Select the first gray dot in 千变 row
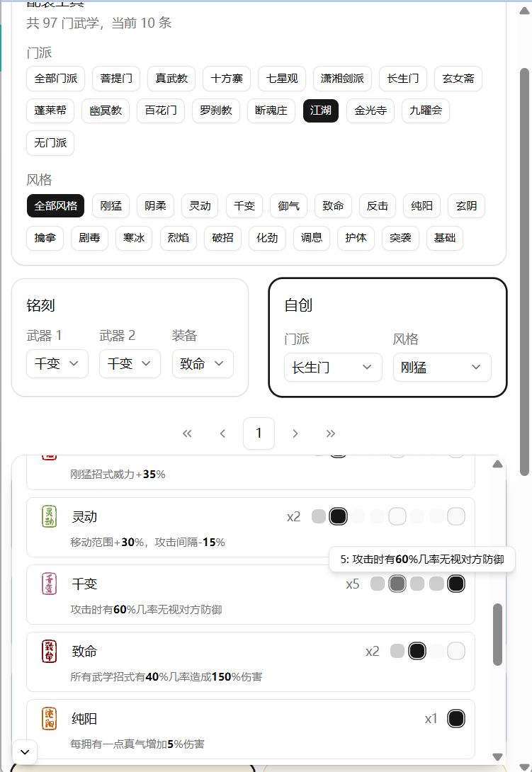Image resolution: width=532 pixels, height=772 pixels. [x=378, y=584]
